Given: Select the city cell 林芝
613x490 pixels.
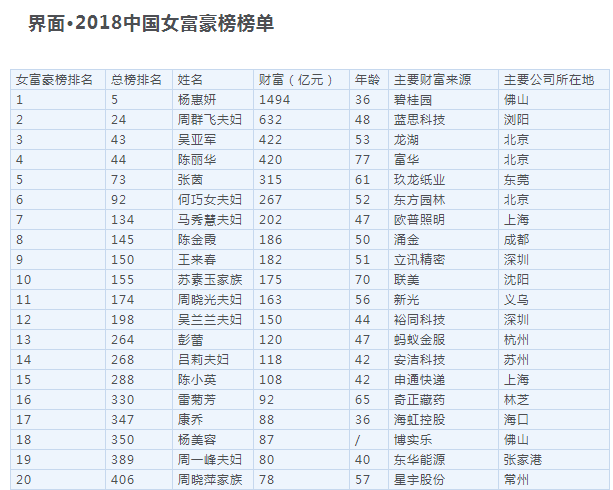Looking at the screenshot, I should click(516, 399).
